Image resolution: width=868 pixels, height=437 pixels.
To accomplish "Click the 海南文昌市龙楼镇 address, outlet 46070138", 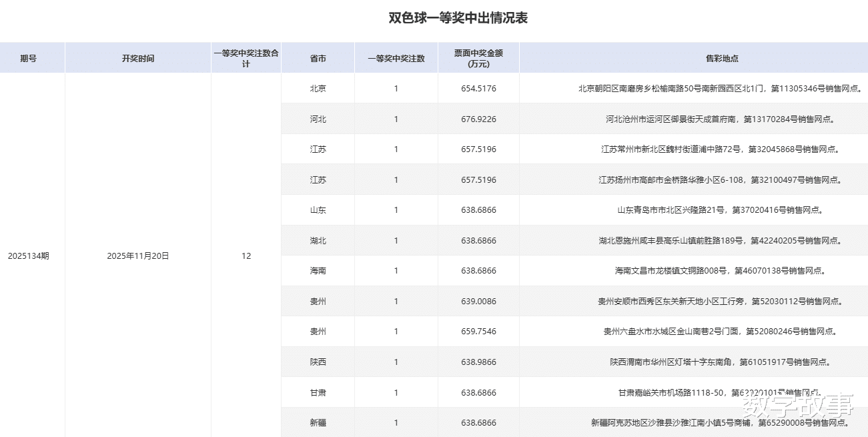I will pos(720,270).
